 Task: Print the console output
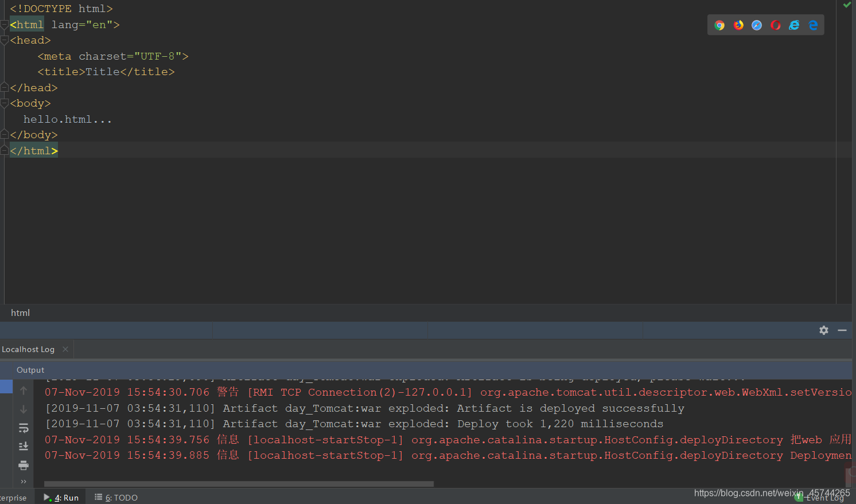(24, 465)
